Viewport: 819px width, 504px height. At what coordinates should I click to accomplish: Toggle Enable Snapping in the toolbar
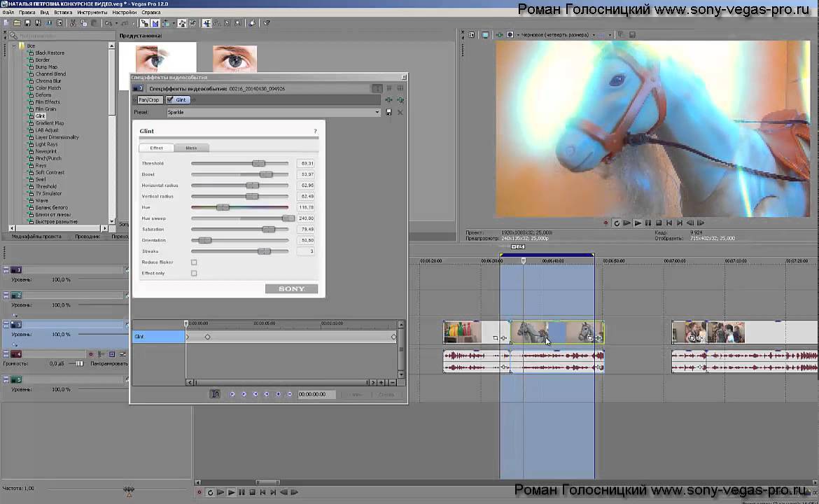(x=143, y=23)
